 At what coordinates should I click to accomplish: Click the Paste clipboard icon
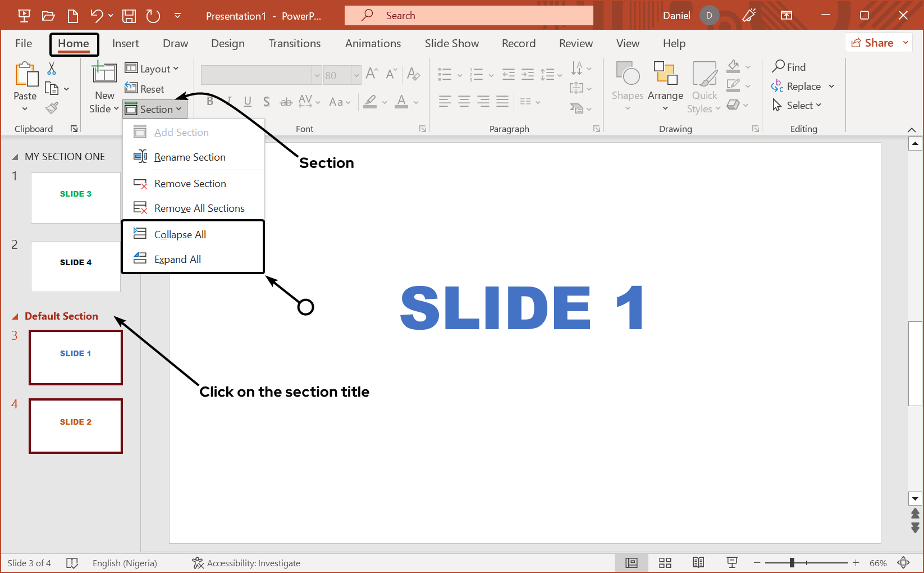click(25, 75)
